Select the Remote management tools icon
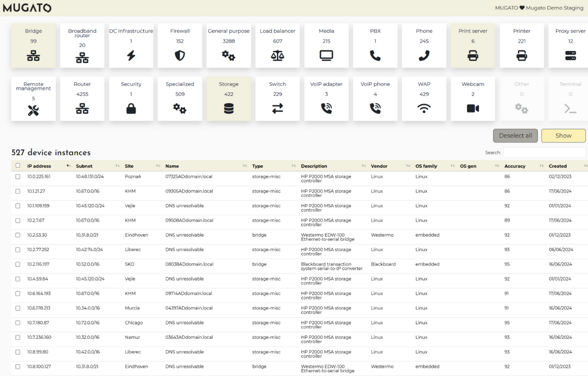This screenshot has width=588, height=376. [33, 109]
